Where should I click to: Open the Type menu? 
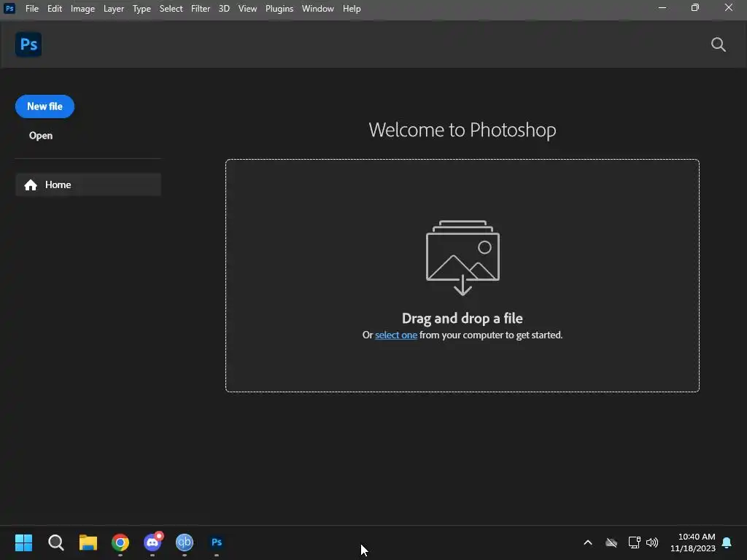(142, 9)
